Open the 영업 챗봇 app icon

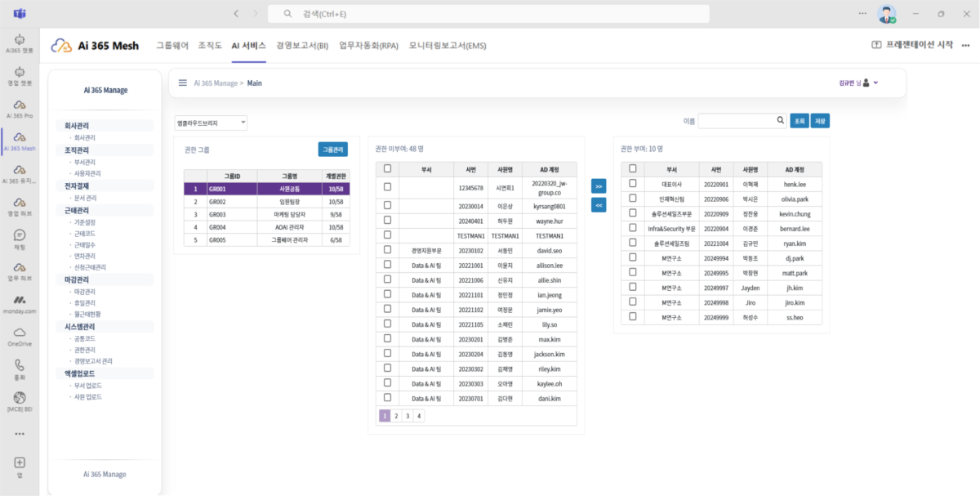point(19,76)
